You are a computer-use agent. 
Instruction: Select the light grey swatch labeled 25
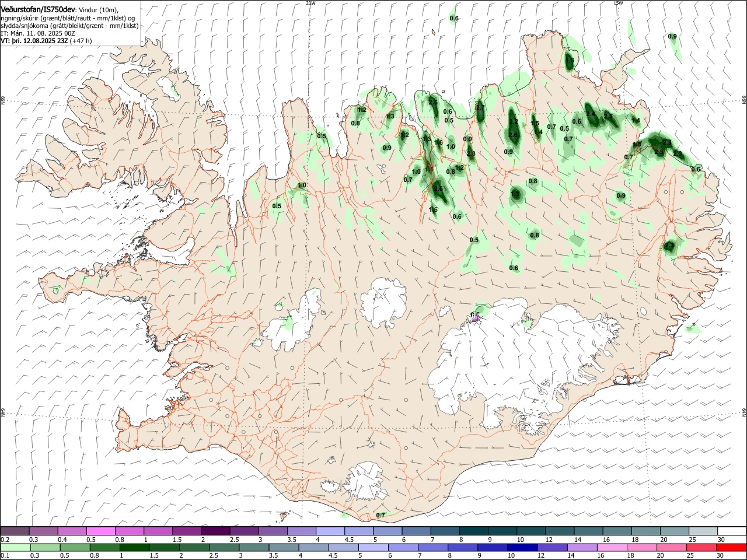pos(704,531)
